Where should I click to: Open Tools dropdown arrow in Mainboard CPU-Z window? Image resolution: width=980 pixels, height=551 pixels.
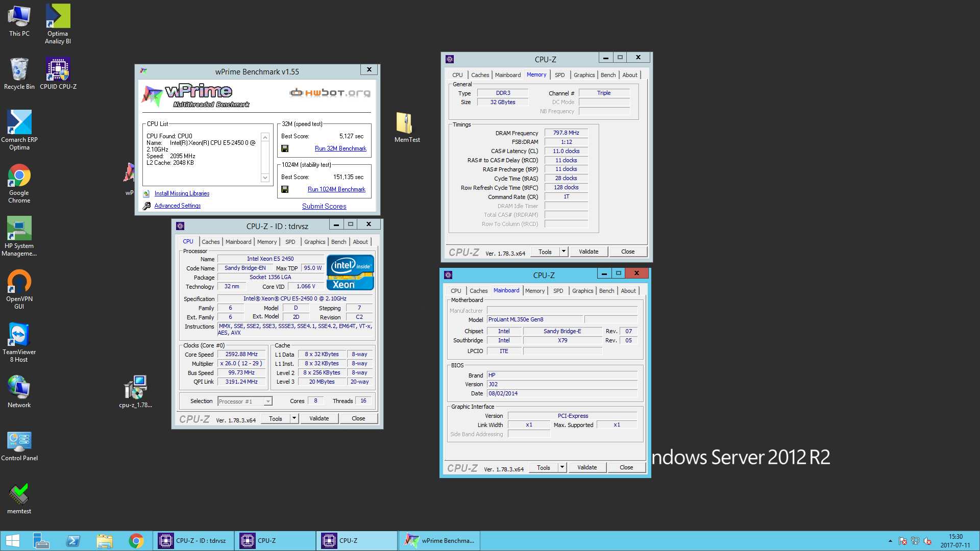(562, 467)
